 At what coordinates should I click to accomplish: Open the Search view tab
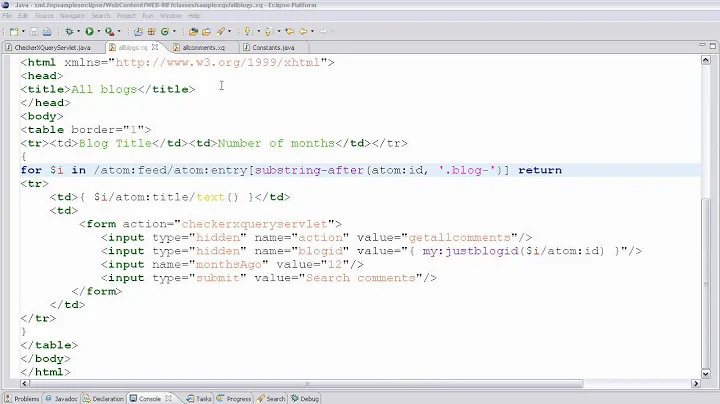271,398
